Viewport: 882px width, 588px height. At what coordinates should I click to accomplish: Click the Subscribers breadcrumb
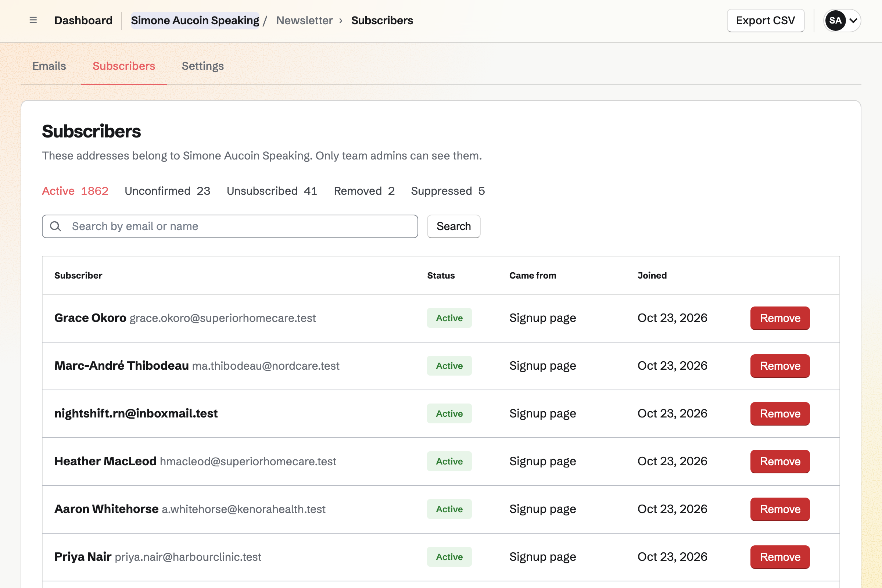382,20
